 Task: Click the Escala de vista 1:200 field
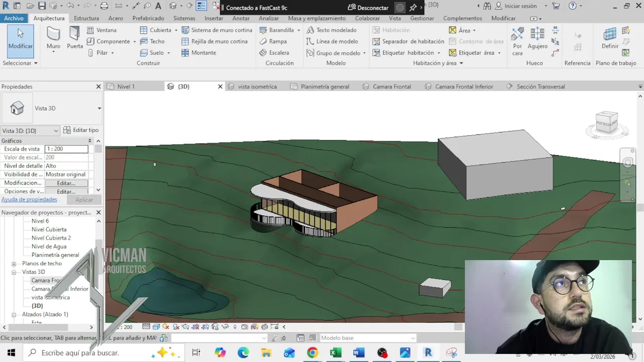[66, 149]
